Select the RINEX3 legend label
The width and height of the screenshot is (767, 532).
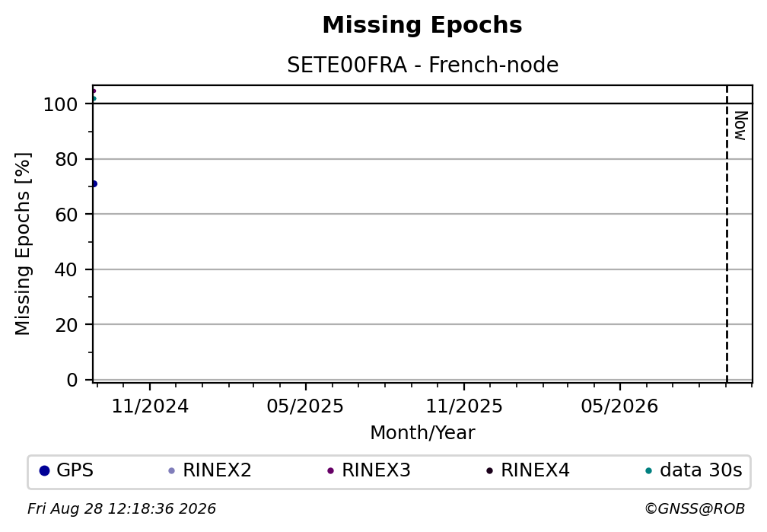click(376, 470)
